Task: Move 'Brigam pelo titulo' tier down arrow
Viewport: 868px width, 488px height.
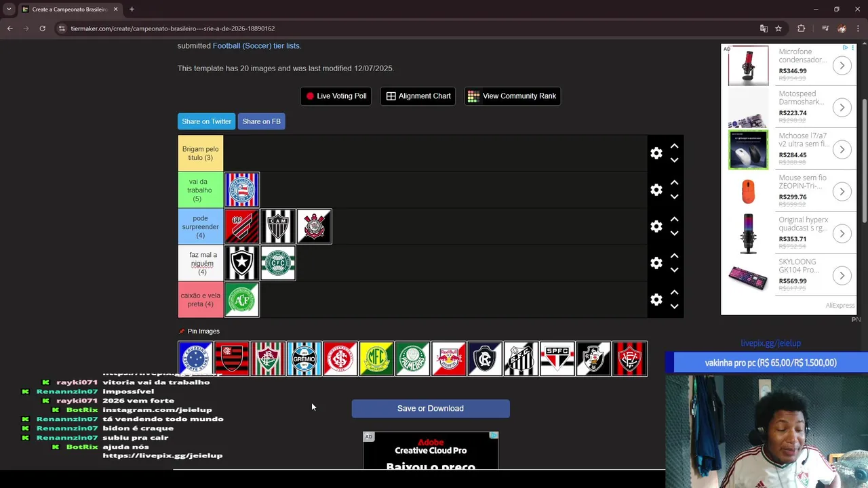Action: 674,161
